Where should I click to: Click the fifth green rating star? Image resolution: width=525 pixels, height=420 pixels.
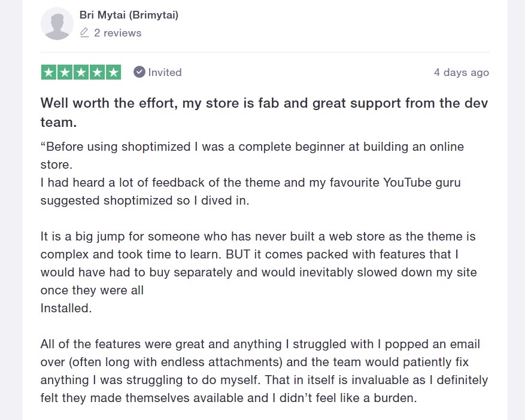coord(113,72)
